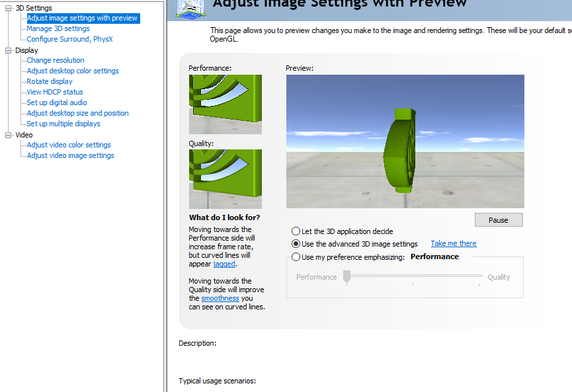Open Adjust desktop color settings
Image resolution: width=572 pixels, height=392 pixels.
73,71
